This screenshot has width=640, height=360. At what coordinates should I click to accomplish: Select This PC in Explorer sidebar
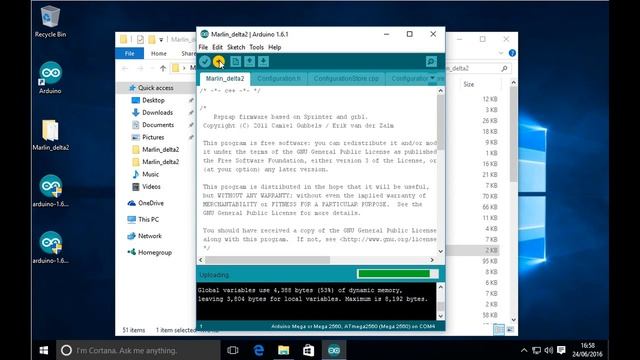[148, 220]
